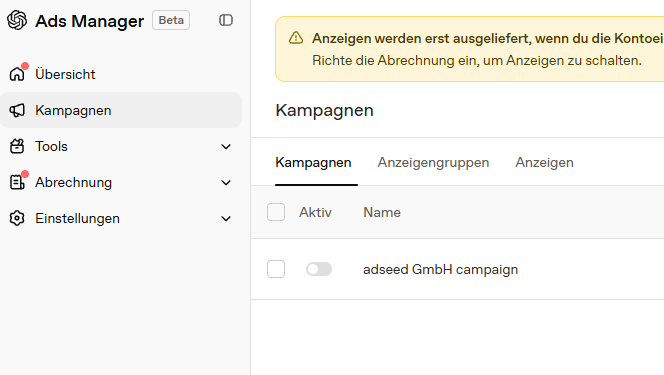The width and height of the screenshot is (664, 375).
Task: Open the Tools sidebar item
Action: [121, 146]
